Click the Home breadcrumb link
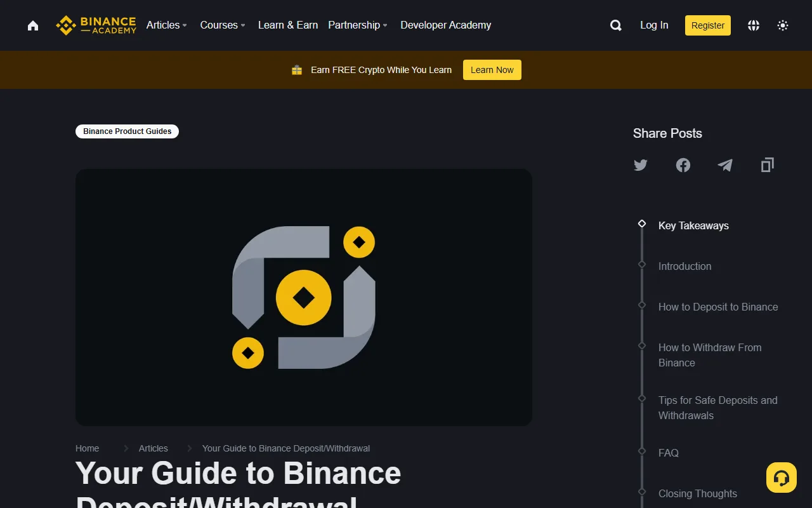Image resolution: width=812 pixels, height=508 pixels. point(88,448)
